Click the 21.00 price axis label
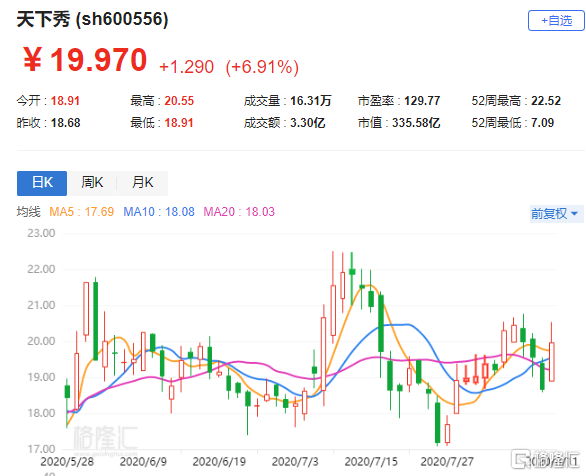 pos(41,305)
